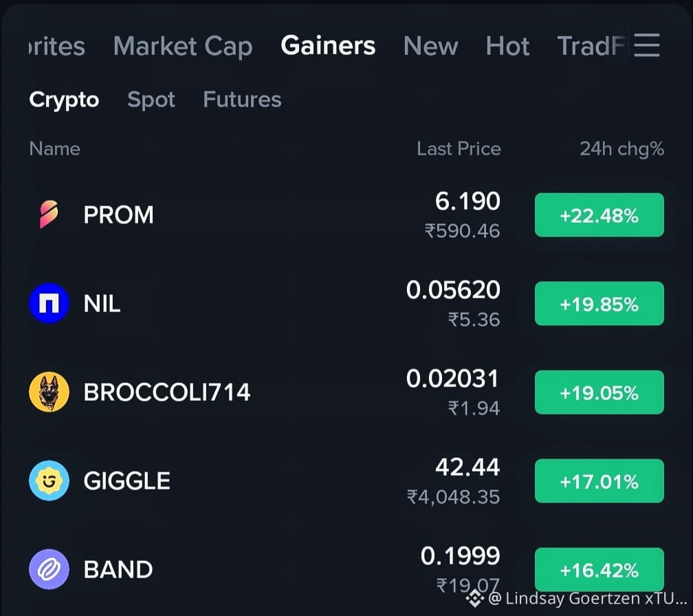Open the hamburger menu icon
The width and height of the screenshot is (693, 616).
tap(646, 45)
